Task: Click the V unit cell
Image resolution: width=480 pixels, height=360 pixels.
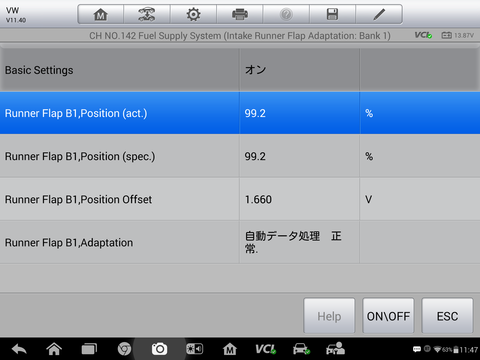Action: (368, 199)
